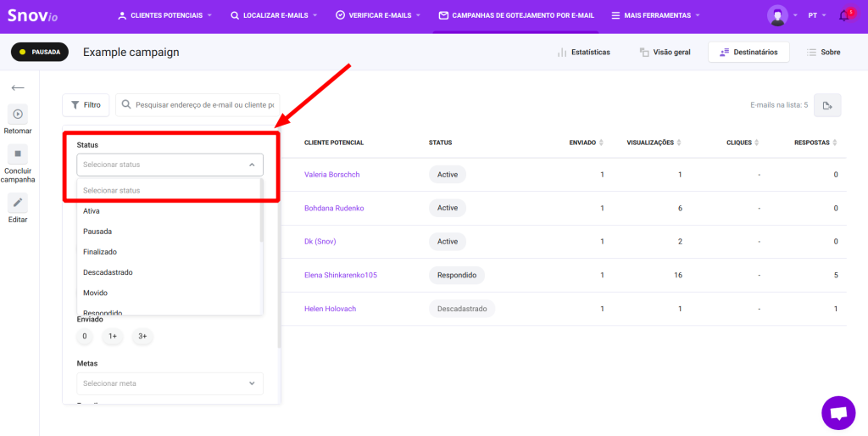Click the Filtro button

pyautogui.click(x=86, y=104)
